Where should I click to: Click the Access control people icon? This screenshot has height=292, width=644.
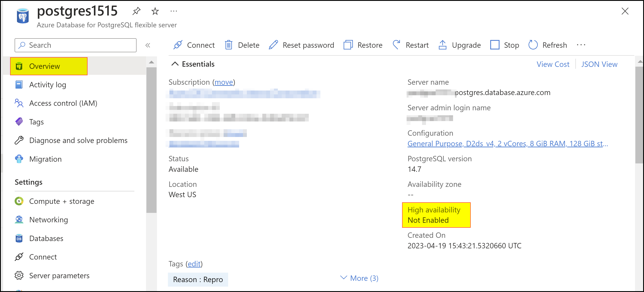(19, 103)
